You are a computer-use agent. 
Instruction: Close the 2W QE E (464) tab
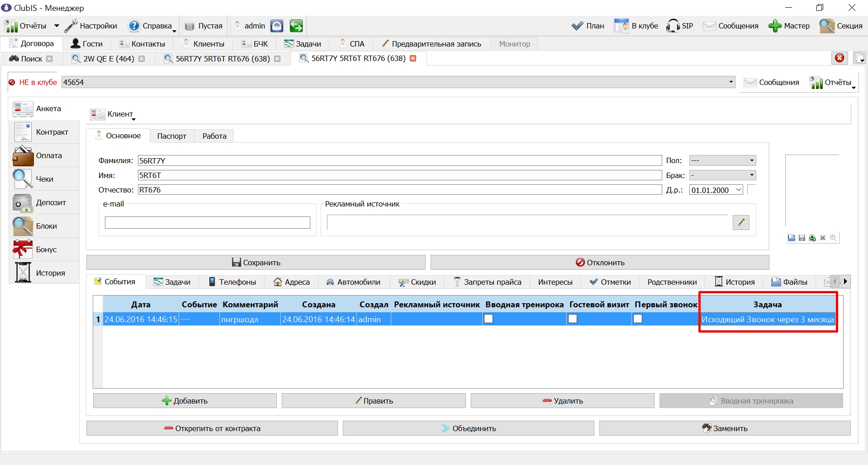pos(142,59)
